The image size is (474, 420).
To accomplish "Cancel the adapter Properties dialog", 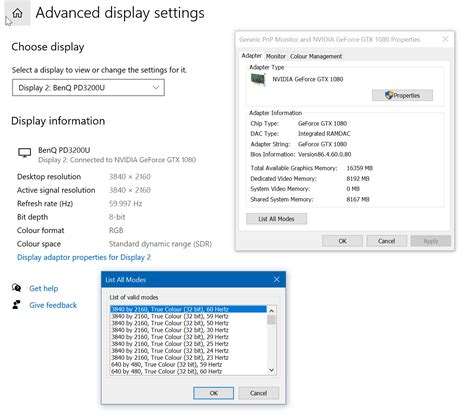I will pyautogui.click(x=386, y=241).
